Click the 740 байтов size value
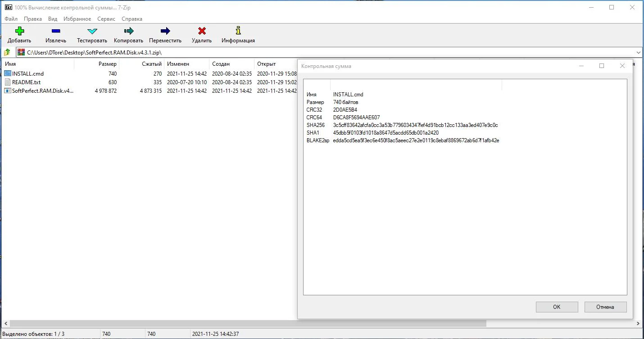Screen dimensions: 644x339 coord(345,102)
